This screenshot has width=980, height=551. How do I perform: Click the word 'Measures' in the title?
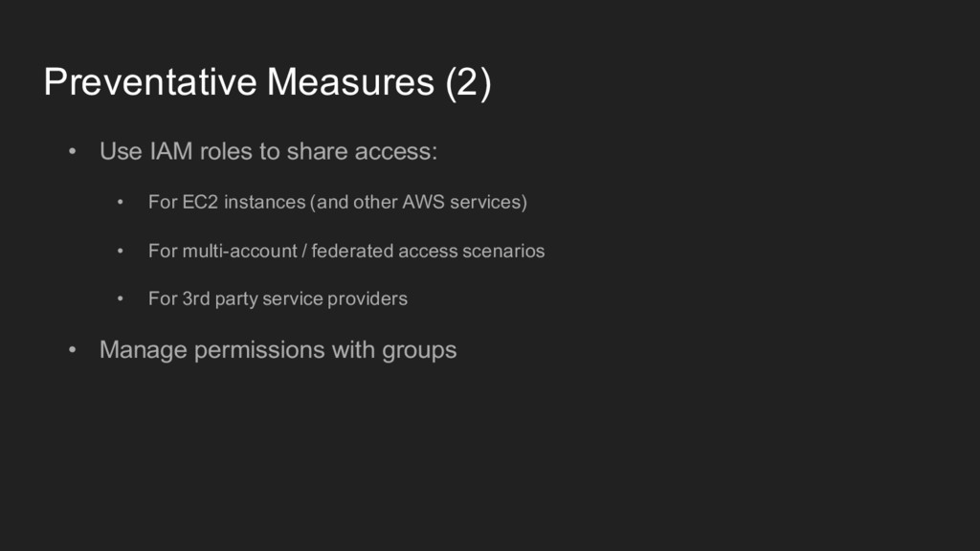tap(350, 82)
